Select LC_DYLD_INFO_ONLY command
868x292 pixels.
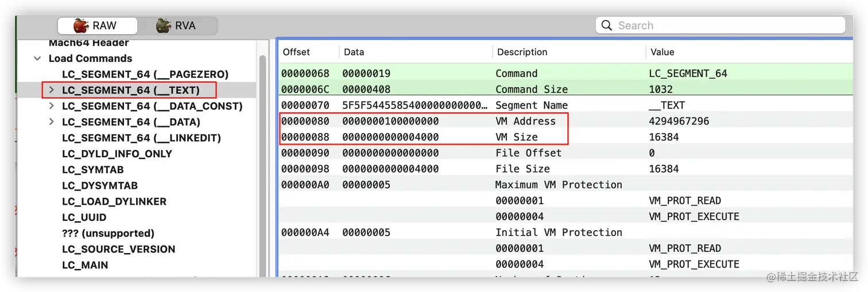[x=117, y=154]
